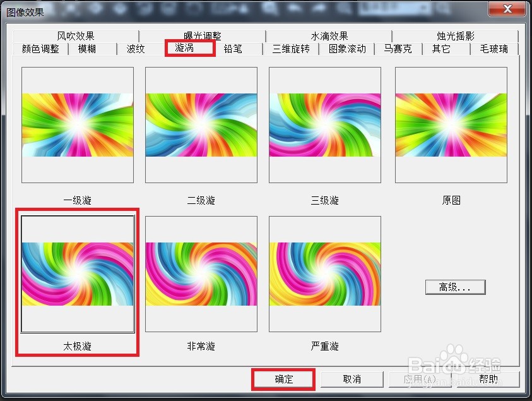The image size is (532, 401).
Task: Click the 太极漩 text label
Action: 78,346
